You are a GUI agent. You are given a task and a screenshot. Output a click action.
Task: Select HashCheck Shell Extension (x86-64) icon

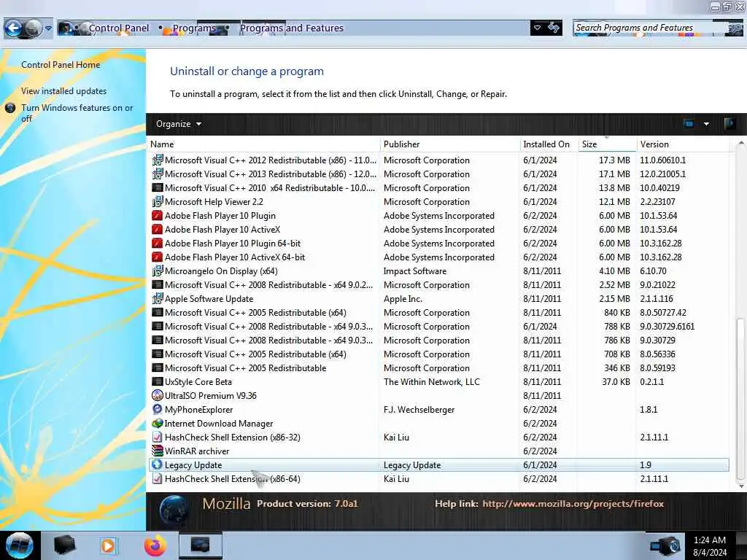pyautogui.click(x=158, y=478)
